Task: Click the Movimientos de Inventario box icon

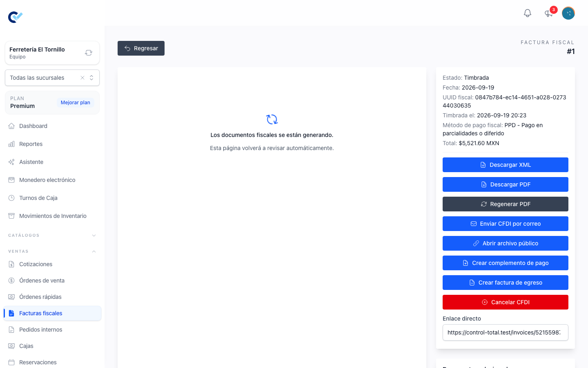Action: point(11,216)
